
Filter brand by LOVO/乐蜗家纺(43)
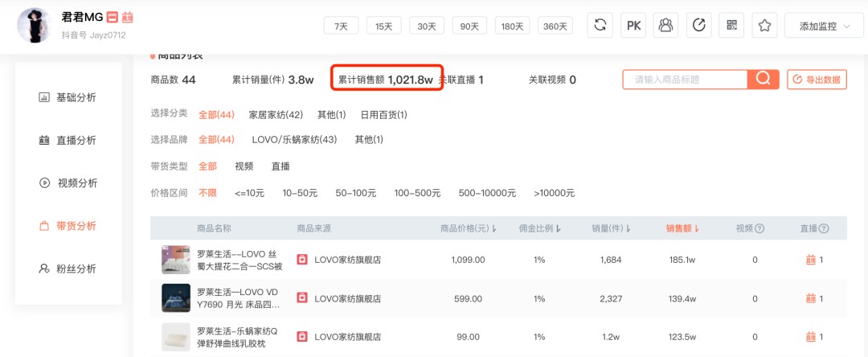click(x=294, y=140)
